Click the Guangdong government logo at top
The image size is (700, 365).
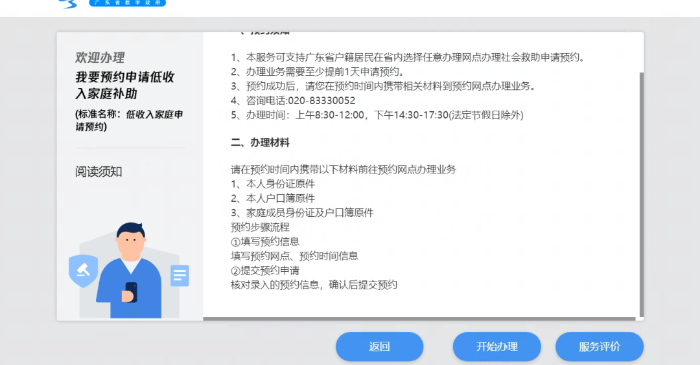112,4
